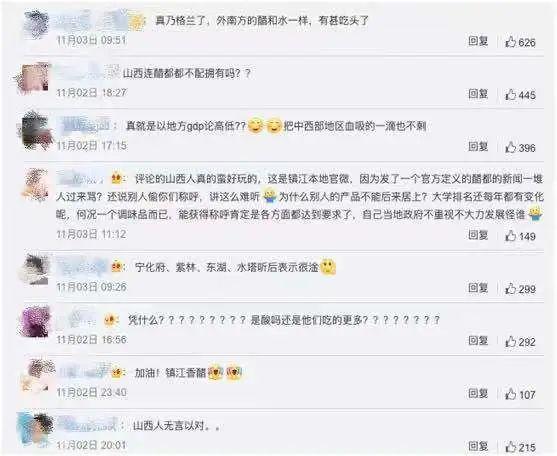This screenshot has width=557, height=456.
Task: Reply to the comment posted 11月03日 09:51
Action: click(478, 41)
